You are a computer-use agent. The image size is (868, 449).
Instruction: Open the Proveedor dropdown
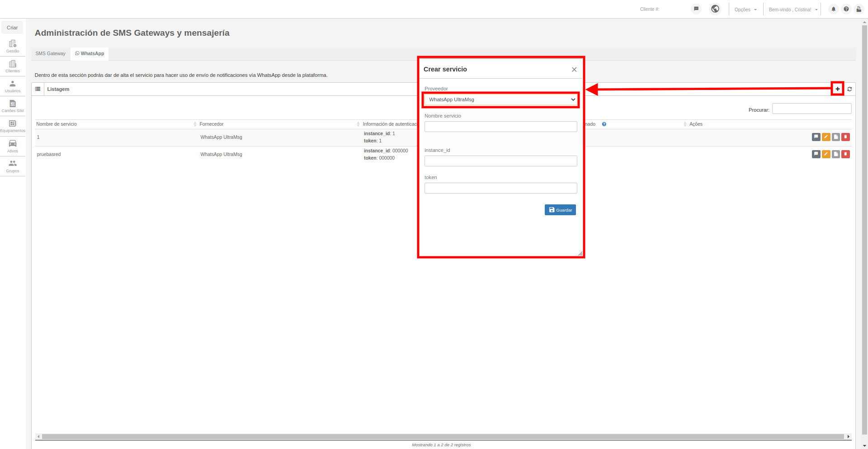(x=501, y=99)
